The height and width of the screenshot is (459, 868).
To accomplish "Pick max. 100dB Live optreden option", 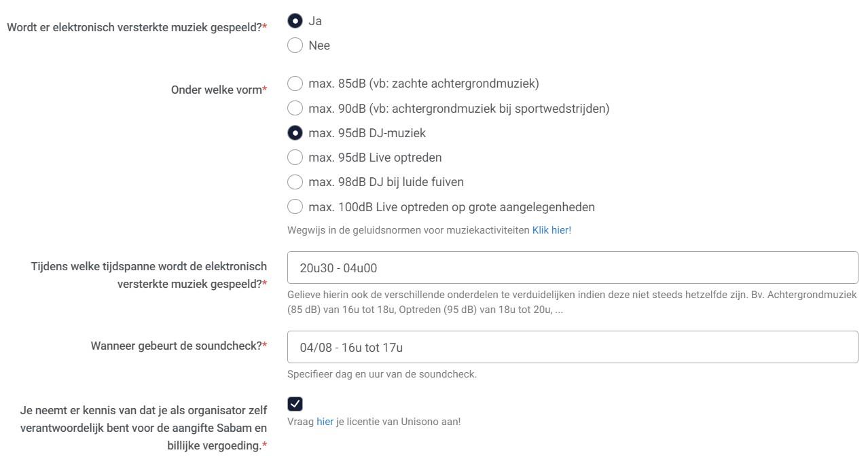I will click(295, 206).
